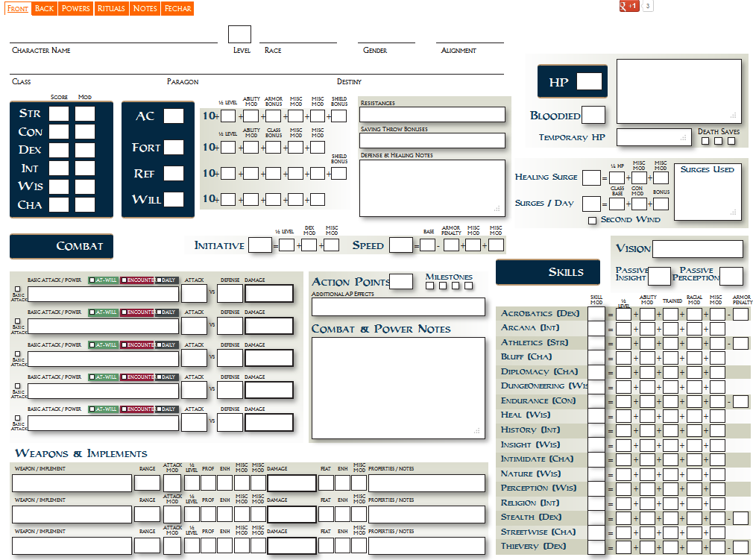Tick the first Milestones checkbox
753x560 pixels.
point(429,286)
